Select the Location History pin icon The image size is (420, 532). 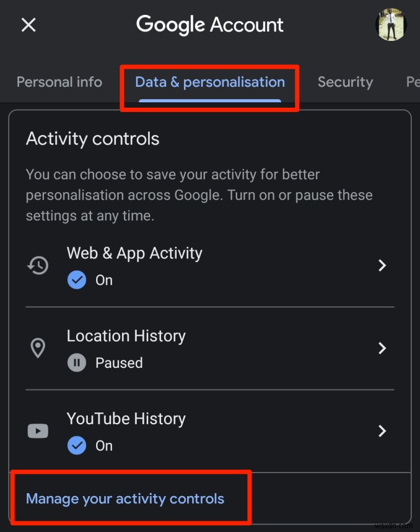[x=38, y=348]
